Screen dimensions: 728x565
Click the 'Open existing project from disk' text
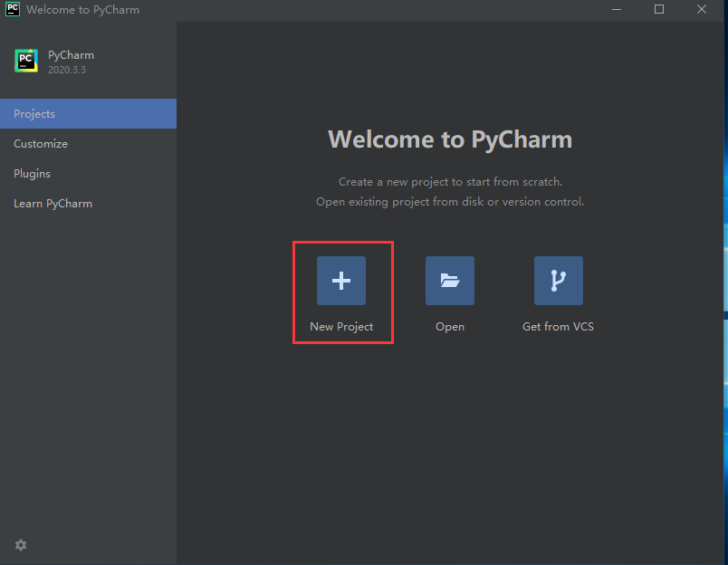(x=450, y=202)
